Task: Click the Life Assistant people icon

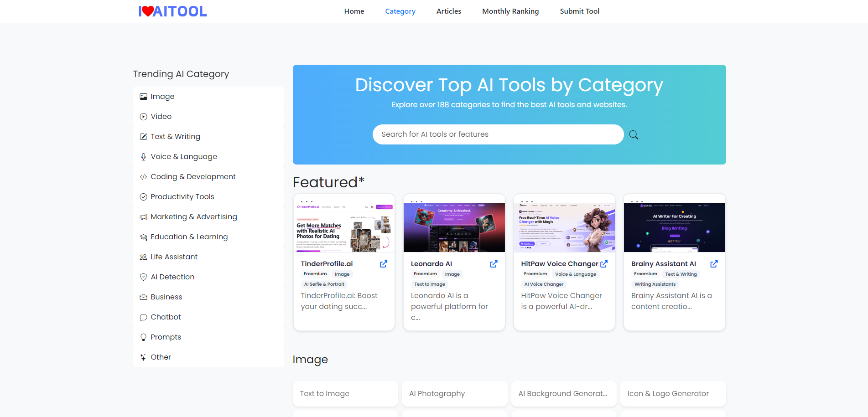Action: point(143,257)
